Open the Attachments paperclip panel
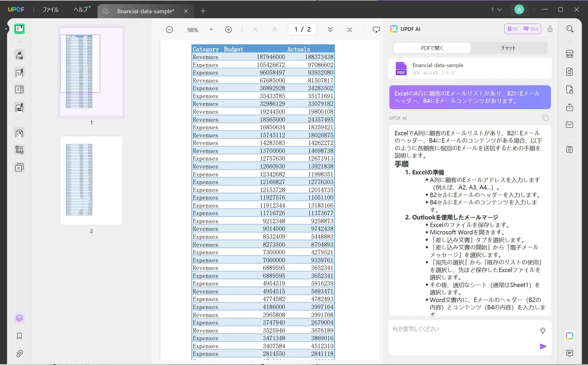This screenshot has height=365, width=588. click(x=19, y=354)
